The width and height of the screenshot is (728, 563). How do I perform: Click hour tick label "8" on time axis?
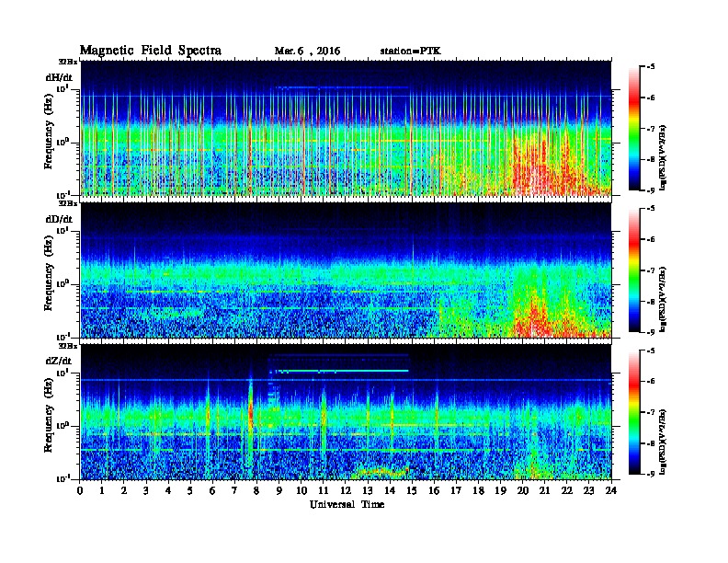(256, 491)
